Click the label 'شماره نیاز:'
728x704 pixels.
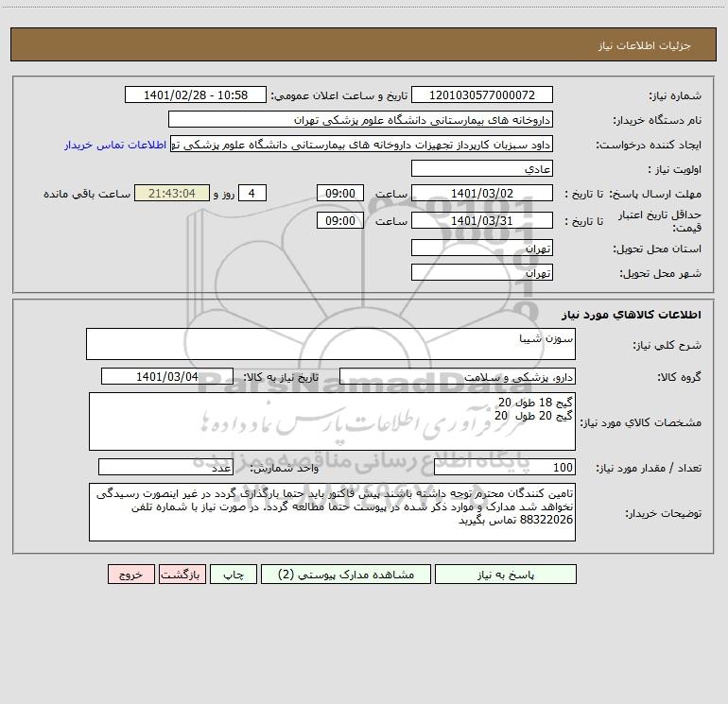click(x=675, y=96)
